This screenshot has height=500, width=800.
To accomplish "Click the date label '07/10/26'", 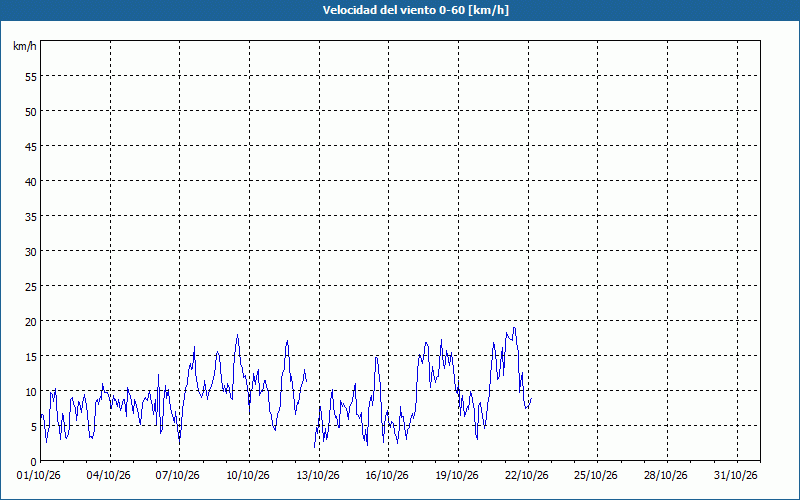I will click(178, 476).
